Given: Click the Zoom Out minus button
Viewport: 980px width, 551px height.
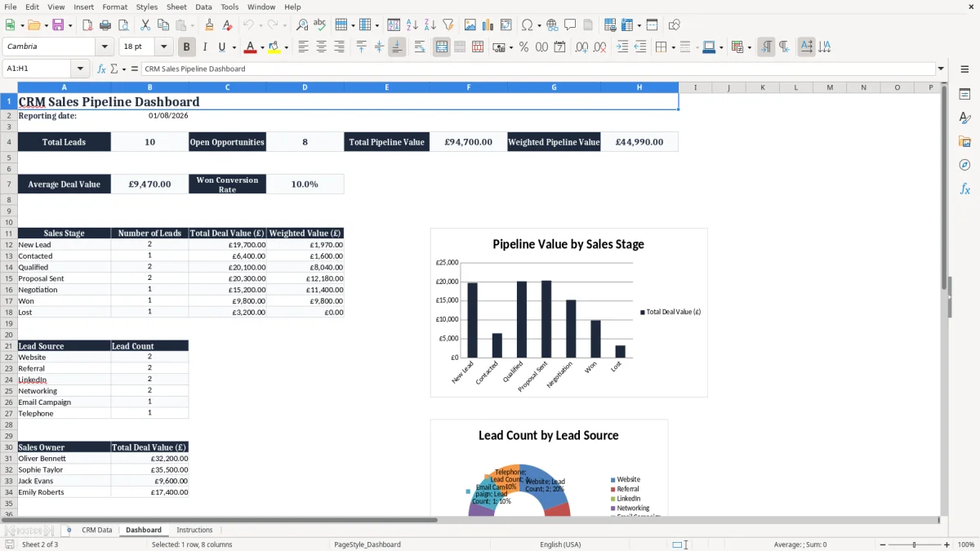Looking at the screenshot, I should pos(882,544).
